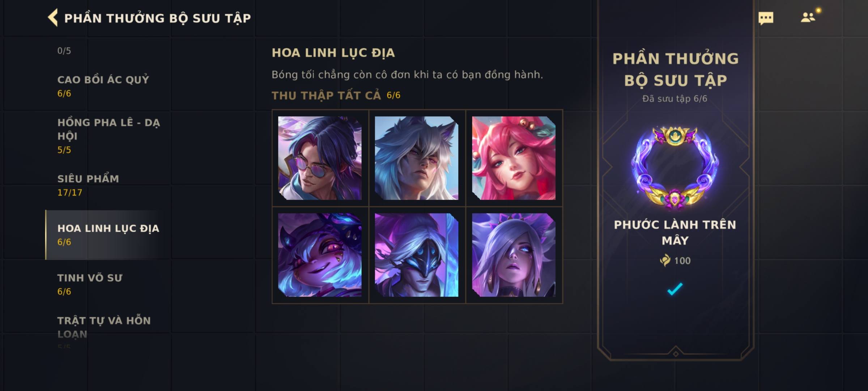Tap the blue claimed checkmark
This screenshot has width=868, height=391.
tap(675, 289)
